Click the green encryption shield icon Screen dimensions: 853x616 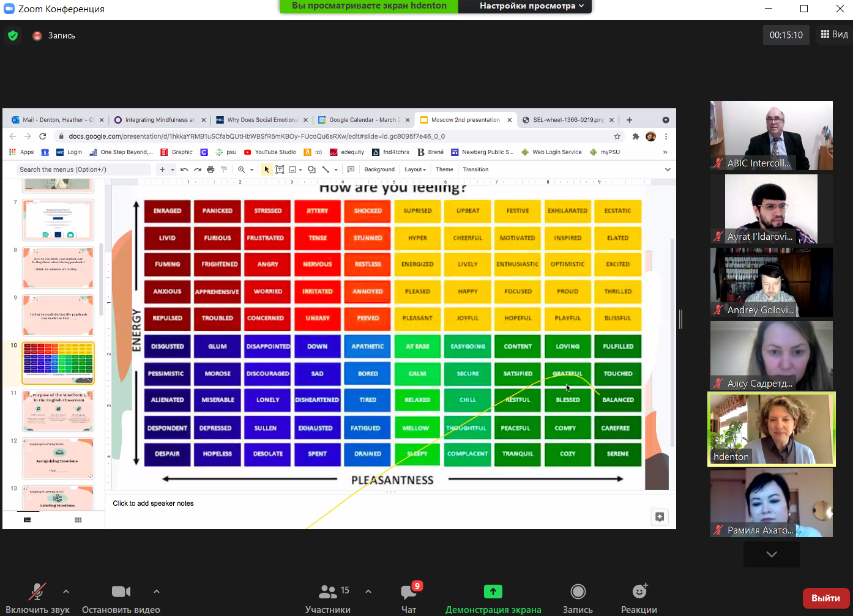pyautogui.click(x=13, y=35)
